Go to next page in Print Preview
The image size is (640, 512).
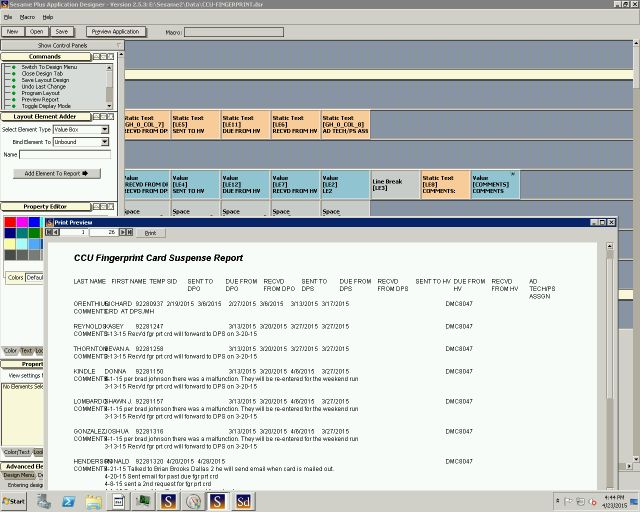pos(122,232)
